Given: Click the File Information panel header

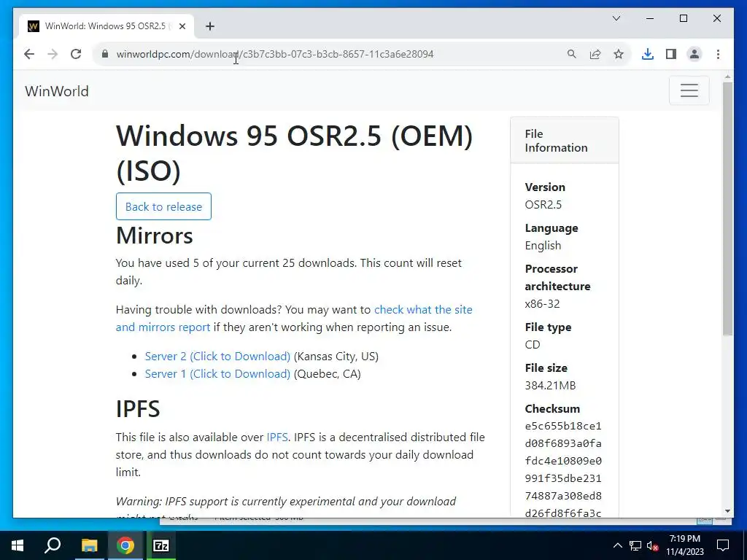Looking at the screenshot, I should [x=565, y=141].
